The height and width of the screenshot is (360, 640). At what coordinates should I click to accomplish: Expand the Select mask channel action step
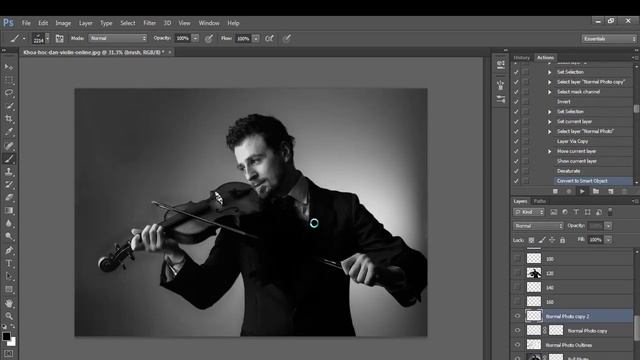549,92
